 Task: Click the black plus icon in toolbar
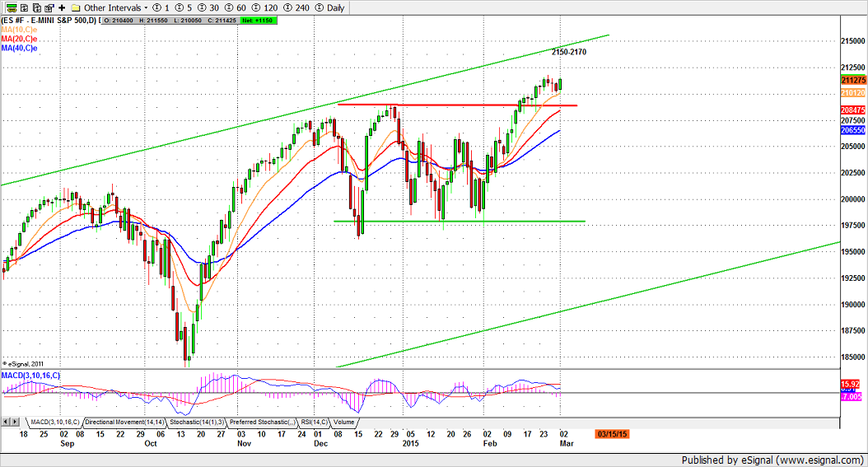[x=62, y=7]
